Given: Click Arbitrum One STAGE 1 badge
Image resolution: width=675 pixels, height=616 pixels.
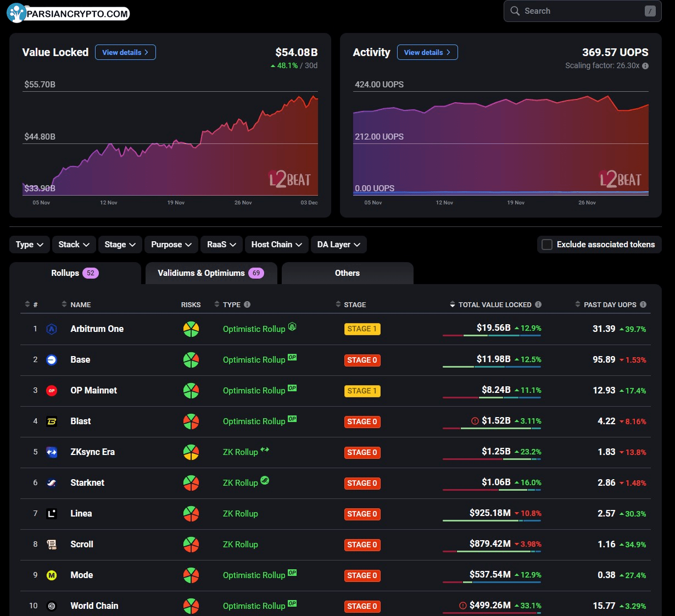Looking at the screenshot, I should (362, 329).
